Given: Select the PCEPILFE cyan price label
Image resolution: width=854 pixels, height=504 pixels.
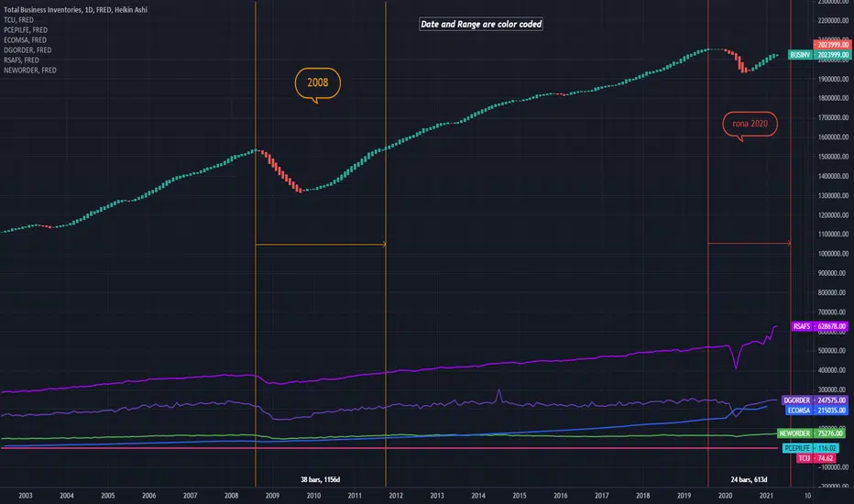Looking at the screenshot, I should coord(810,448).
